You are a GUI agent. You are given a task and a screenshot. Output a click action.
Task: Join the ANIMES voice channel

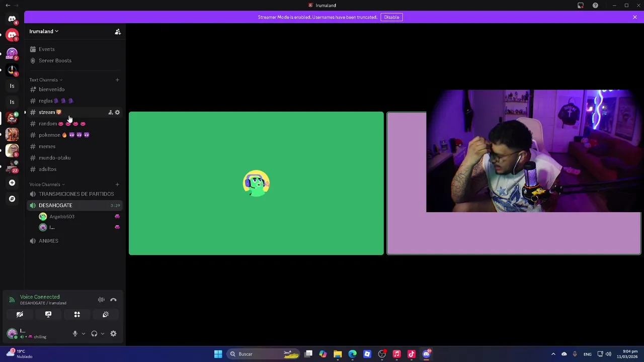click(75, 241)
